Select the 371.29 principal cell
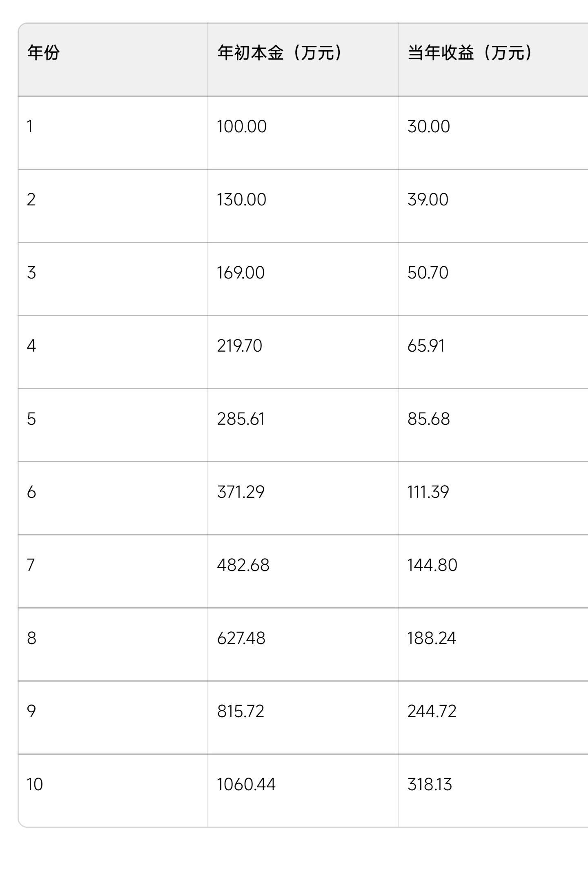The width and height of the screenshot is (588, 885). coord(303,498)
